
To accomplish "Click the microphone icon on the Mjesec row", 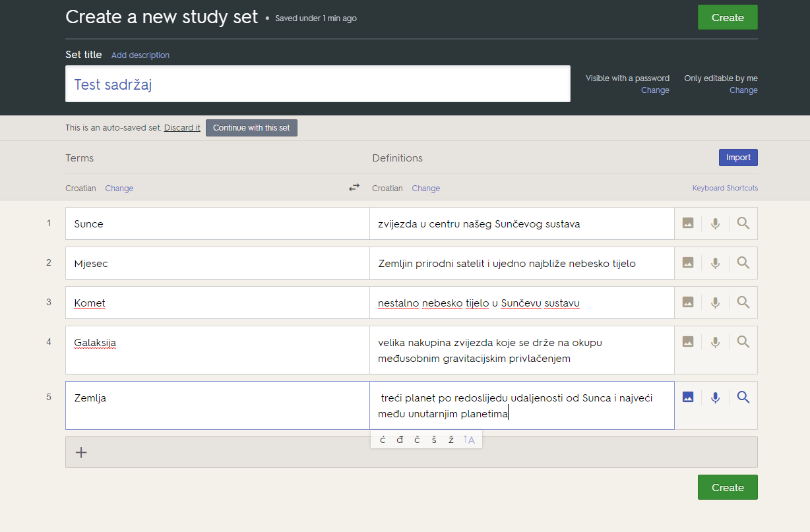I will point(715,263).
